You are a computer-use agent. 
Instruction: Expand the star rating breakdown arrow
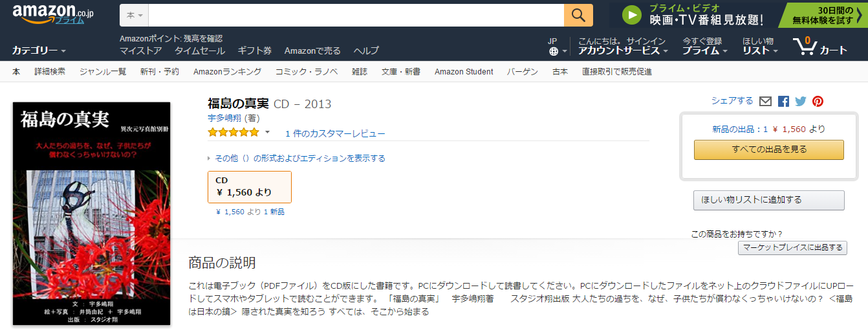tap(267, 132)
